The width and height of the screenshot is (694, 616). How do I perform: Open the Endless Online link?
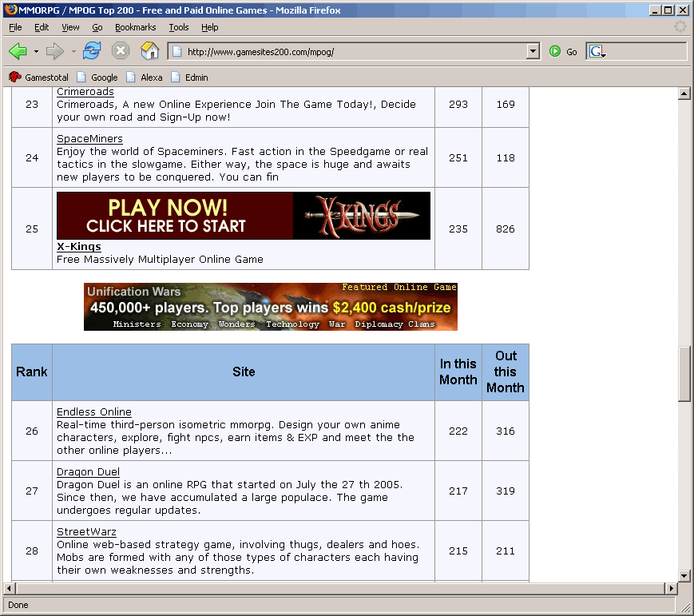point(94,412)
